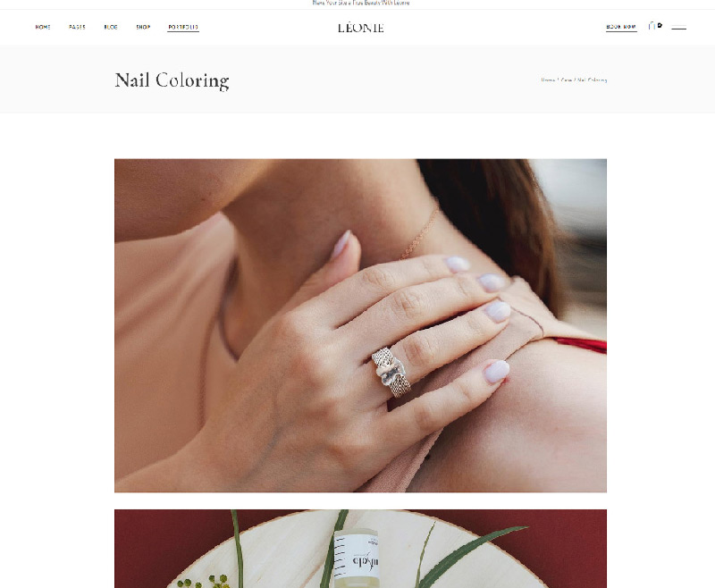This screenshot has height=588, width=715.
Task: Click the Nail Coloring breadcrumb item
Action: tap(592, 80)
